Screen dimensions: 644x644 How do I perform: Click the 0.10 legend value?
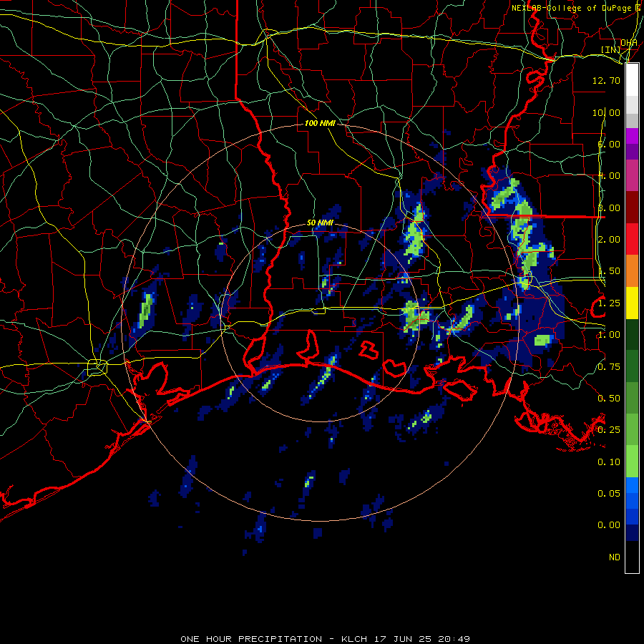[609, 462]
